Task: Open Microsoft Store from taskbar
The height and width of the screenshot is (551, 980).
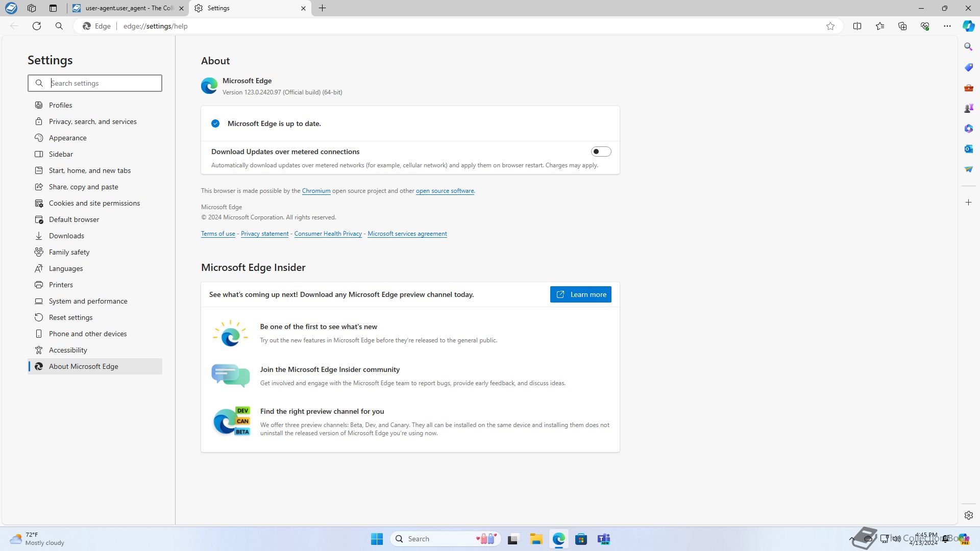Action: (x=581, y=539)
